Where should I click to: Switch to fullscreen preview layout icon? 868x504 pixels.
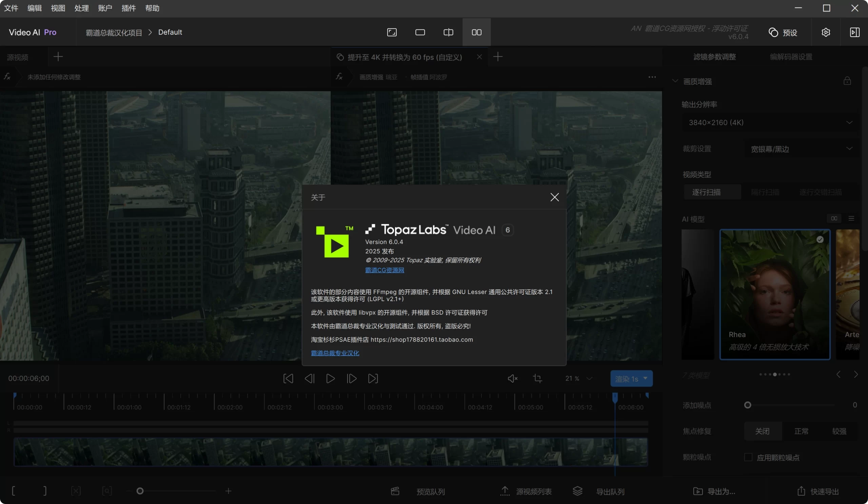coord(392,32)
